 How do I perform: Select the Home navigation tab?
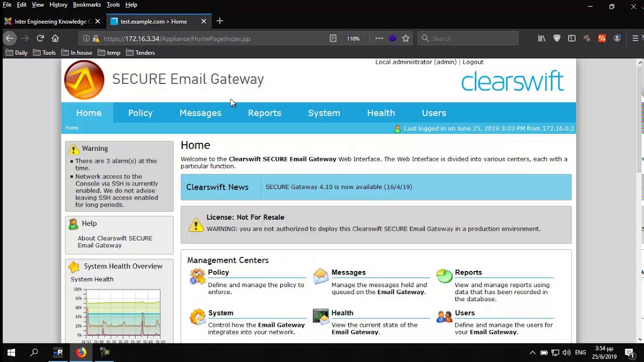pyautogui.click(x=89, y=113)
